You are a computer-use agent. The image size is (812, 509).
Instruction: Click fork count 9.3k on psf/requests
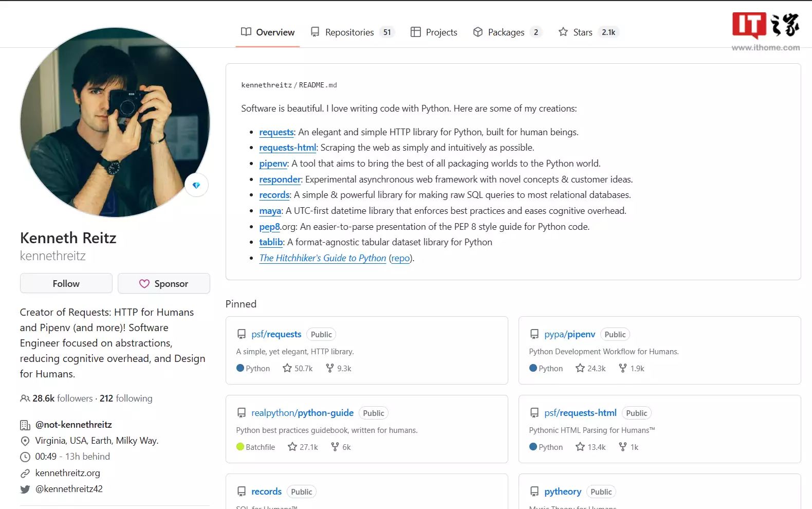pos(339,368)
